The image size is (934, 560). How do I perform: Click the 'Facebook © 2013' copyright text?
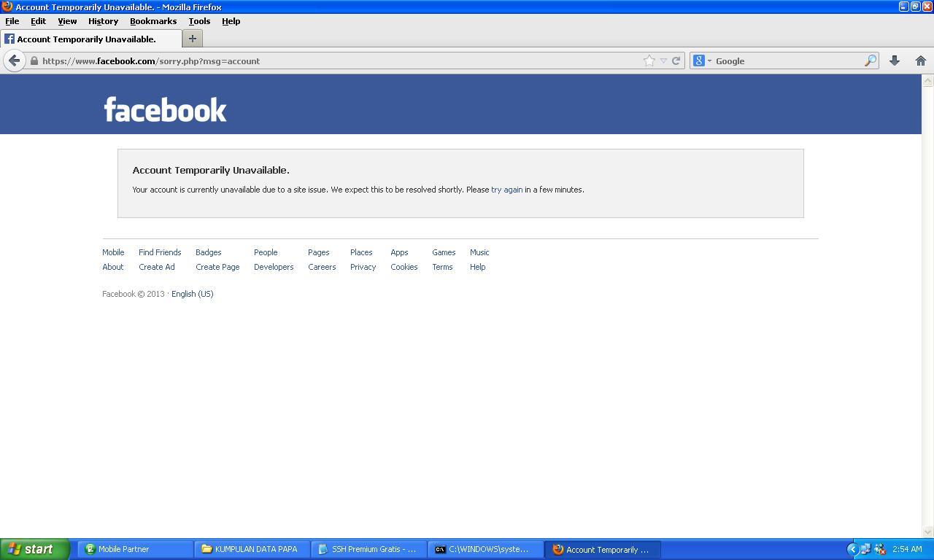[134, 294]
